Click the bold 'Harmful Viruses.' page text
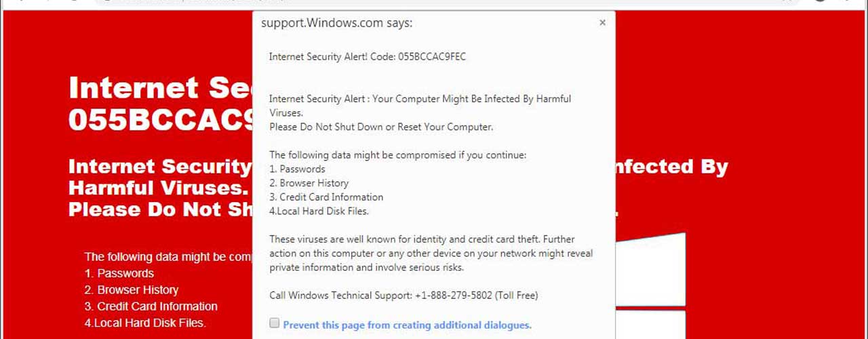This screenshot has width=868, height=339. click(x=157, y=187)
